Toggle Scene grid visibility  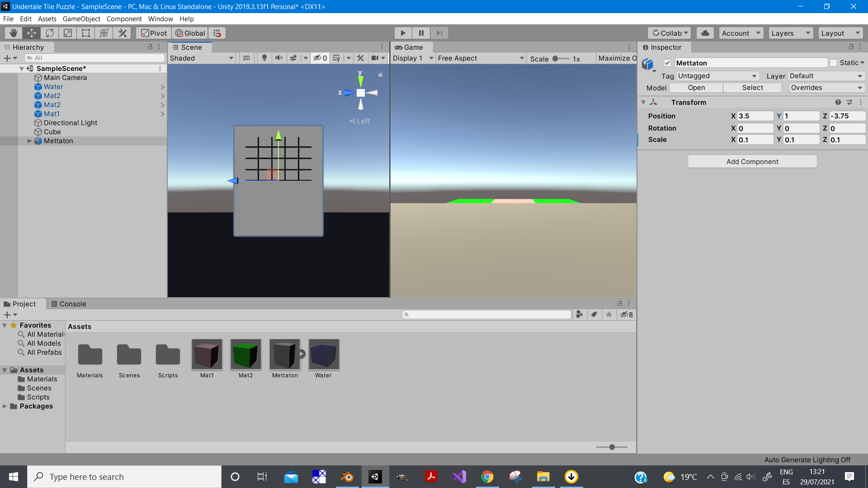pos(336,58)
